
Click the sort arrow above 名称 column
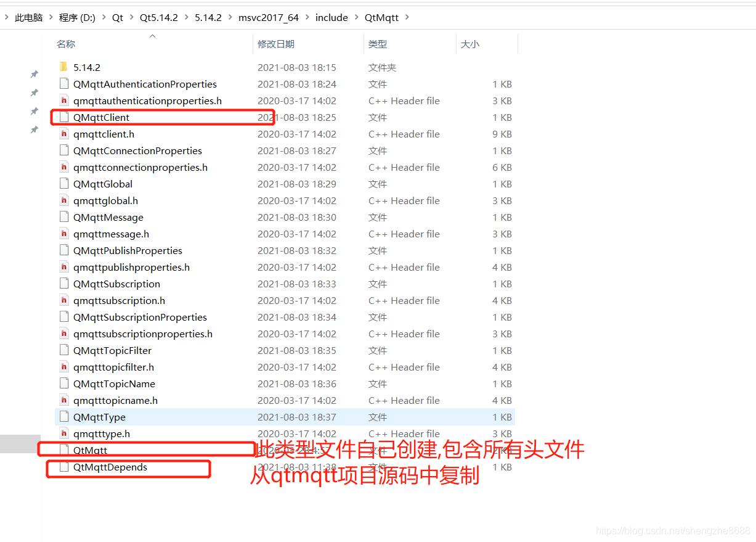[152, 36]
